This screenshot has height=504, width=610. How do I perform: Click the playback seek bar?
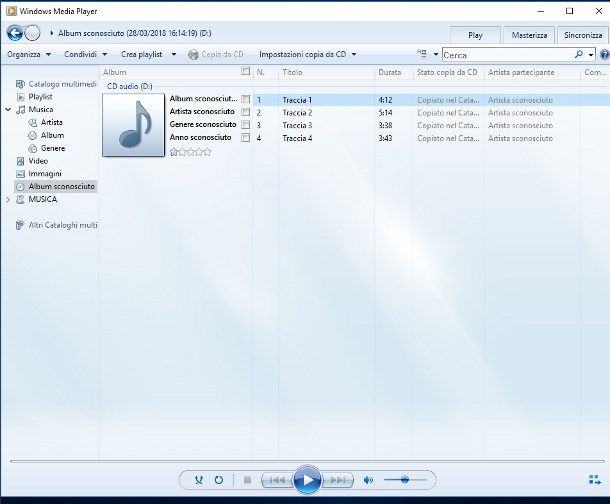pos(307,462)
